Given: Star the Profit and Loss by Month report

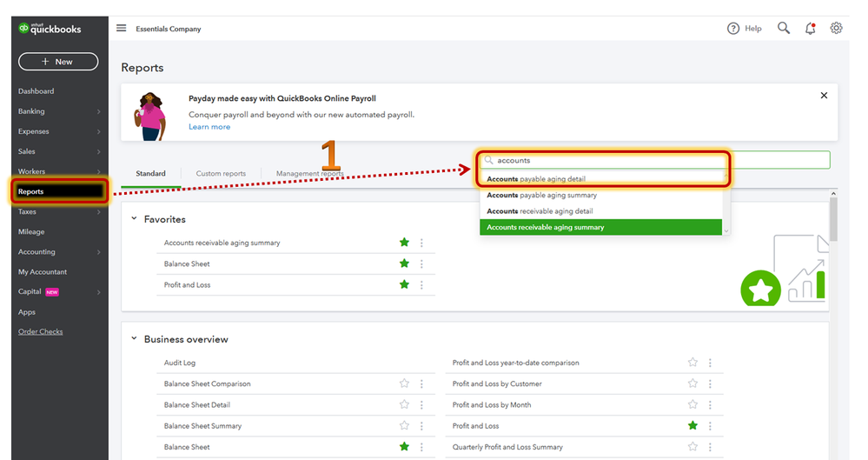Looking at the screenshot, I should pyautogui.click(x=692, y=405).
